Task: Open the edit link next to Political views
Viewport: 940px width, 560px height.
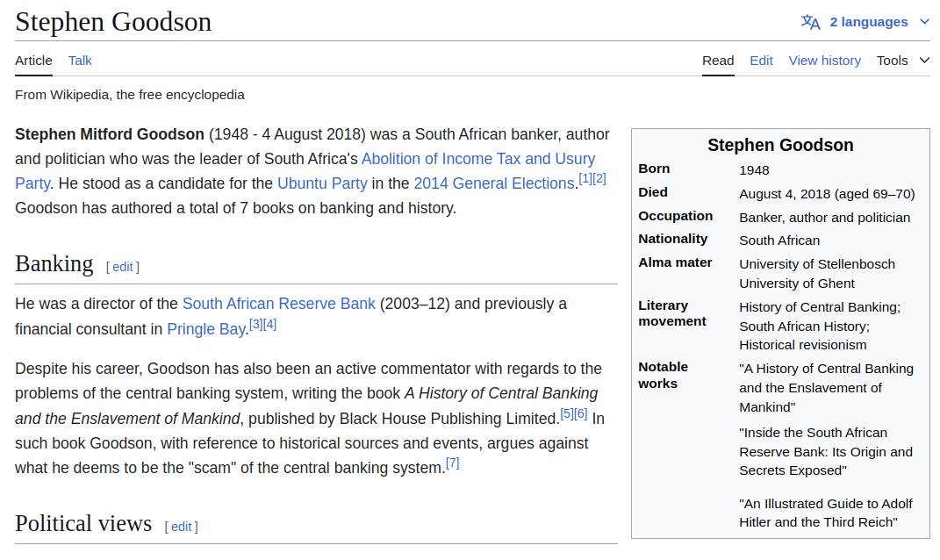Action: tap(181, 527)
